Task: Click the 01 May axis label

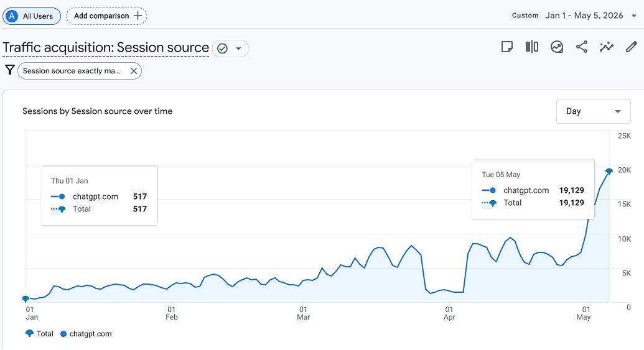Action: [x=584, y=313]
